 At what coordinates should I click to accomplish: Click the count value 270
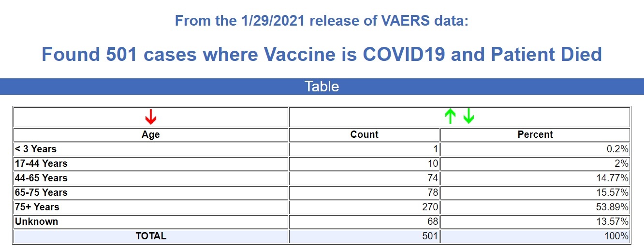point(429,207)
